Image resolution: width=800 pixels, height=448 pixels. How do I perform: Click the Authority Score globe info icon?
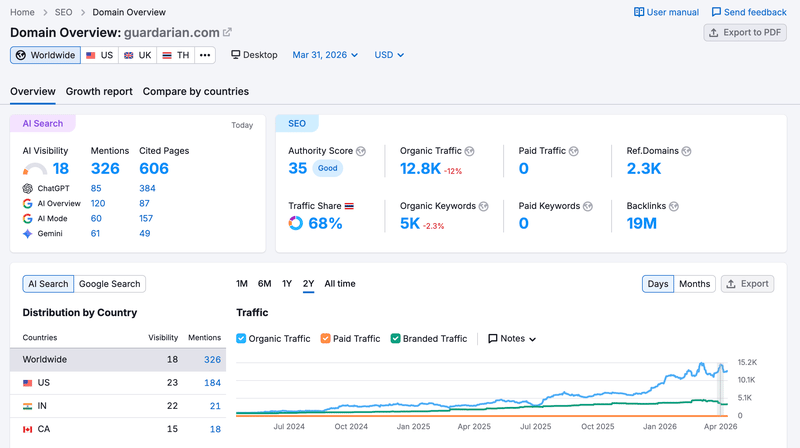(x=361, y=151)
